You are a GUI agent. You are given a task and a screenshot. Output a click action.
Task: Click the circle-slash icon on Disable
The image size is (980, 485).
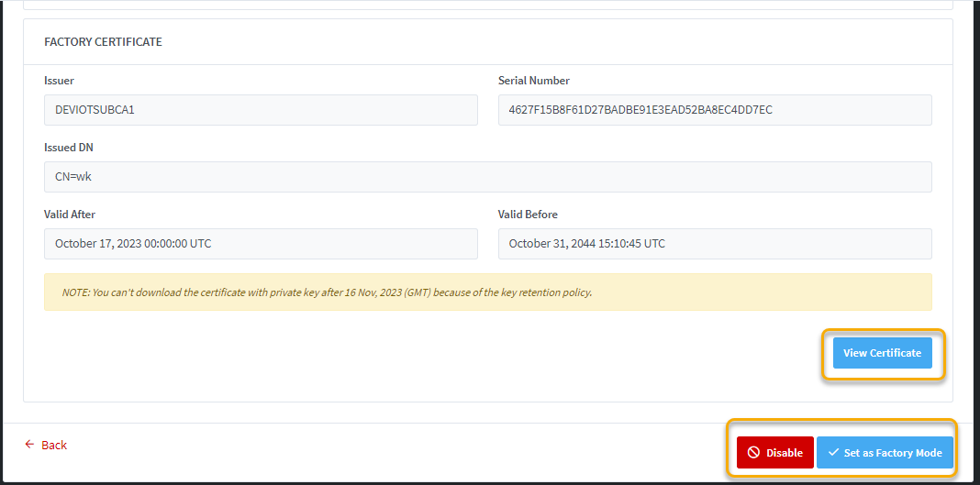(753, 453)
